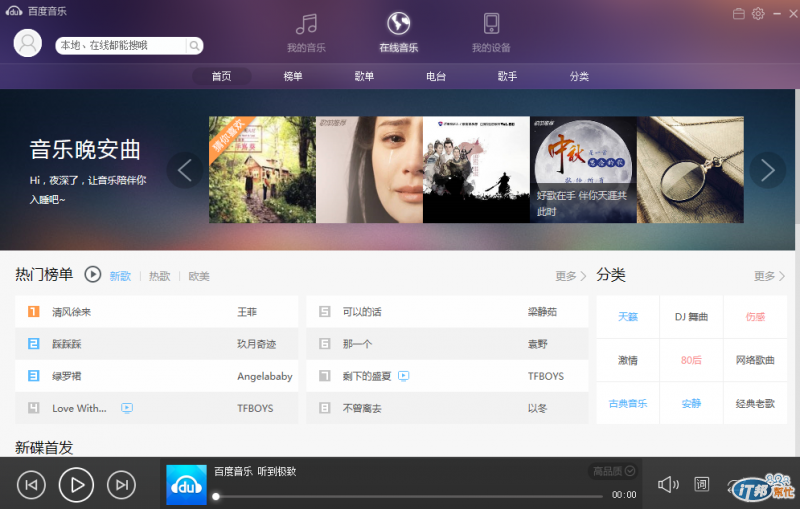The image size is (800, 509).
Task: Select song 可以的话
Action: 362,312
